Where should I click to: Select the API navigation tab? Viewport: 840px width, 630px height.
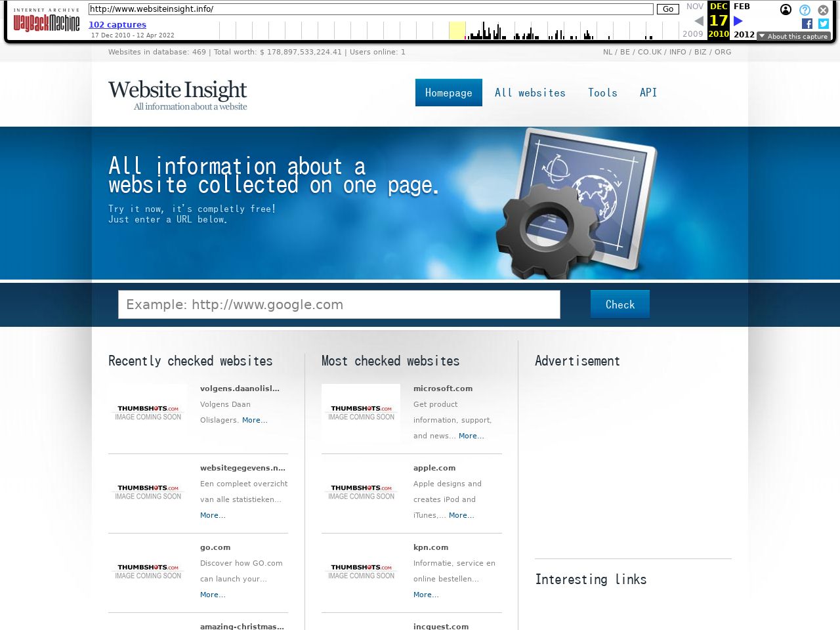click(648, 93)
